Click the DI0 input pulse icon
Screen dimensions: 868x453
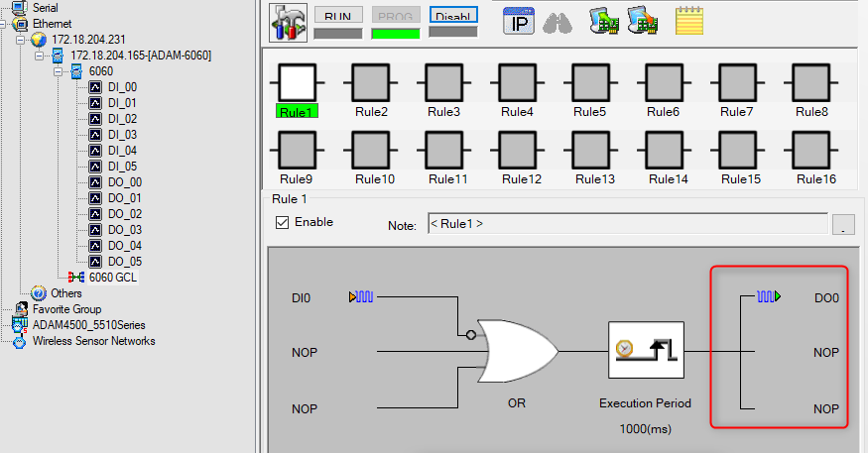361,297
